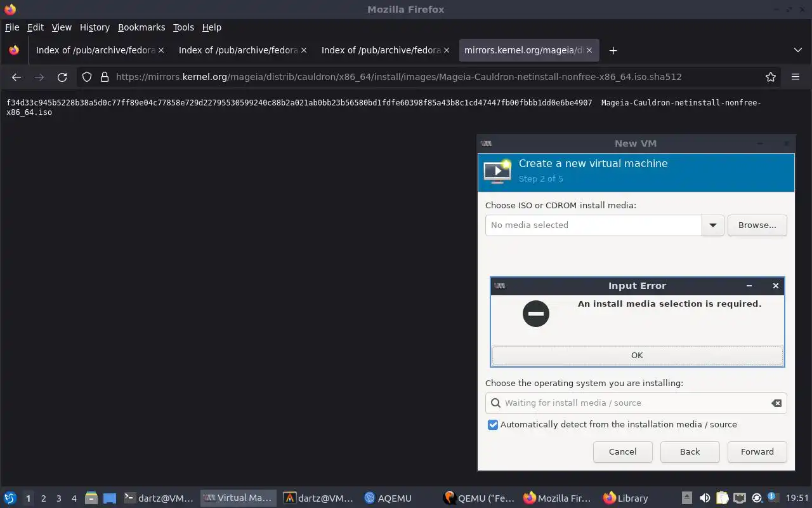Viewport: 812px width, 508px height.
Task: Clear the operating system search field
Action: coord(776,403)
